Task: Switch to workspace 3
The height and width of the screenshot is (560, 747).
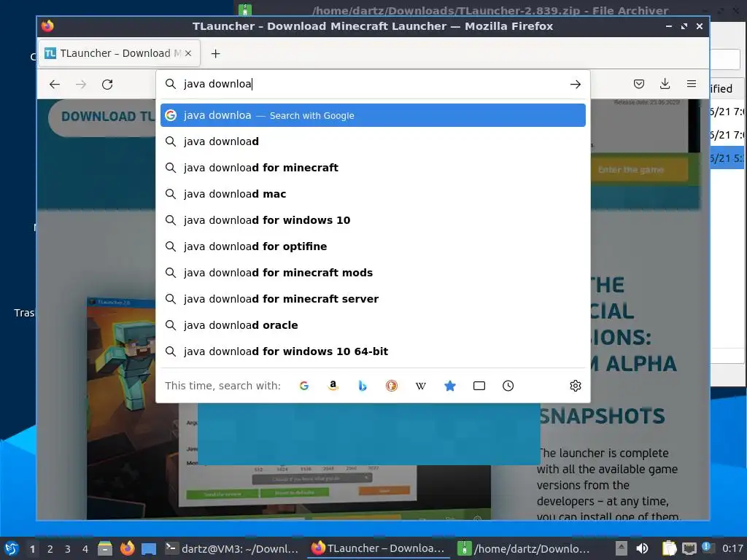Action: point(68,549)
